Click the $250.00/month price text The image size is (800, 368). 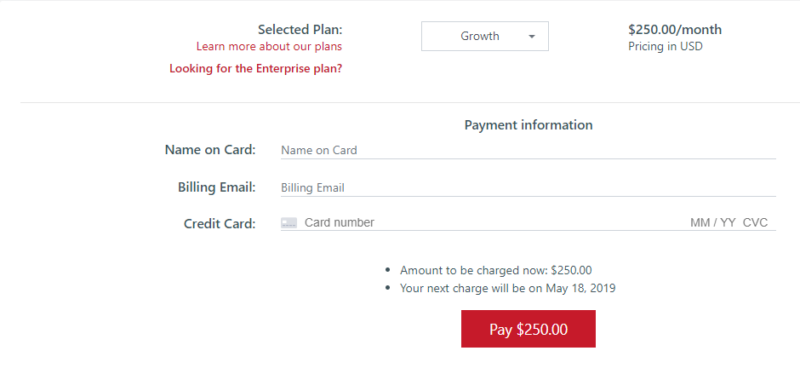675,30
